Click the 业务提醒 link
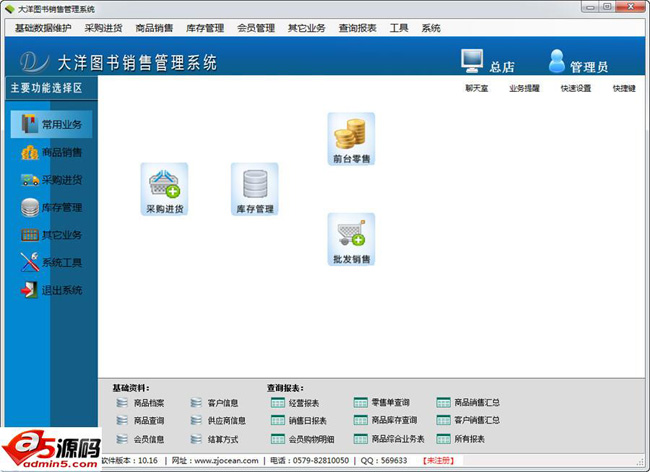 tap(524, 88)
